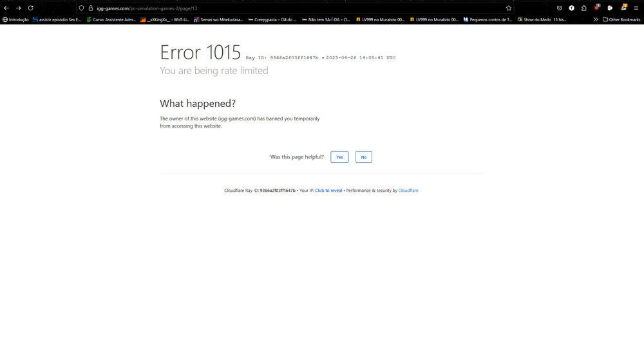Image resolution: width=644 pixels, height=349 pixels.
Task: Open the white blob extension icon
Action: pos(610,8)
